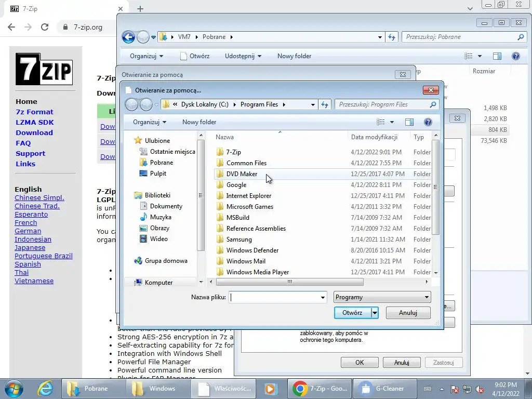Click Otwórz in Pobrane explorer toolbar
This screenshot has width=532, height=399.
195,56
